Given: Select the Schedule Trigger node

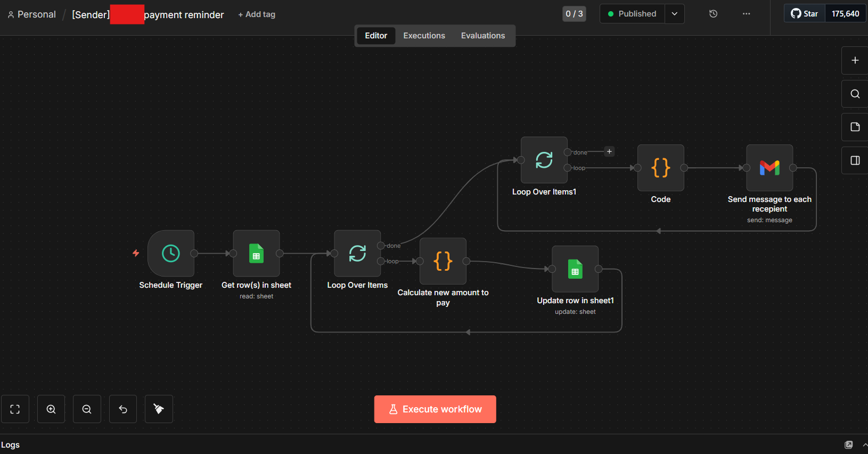Looking at the screenshot, I should [x=171, y=254].
